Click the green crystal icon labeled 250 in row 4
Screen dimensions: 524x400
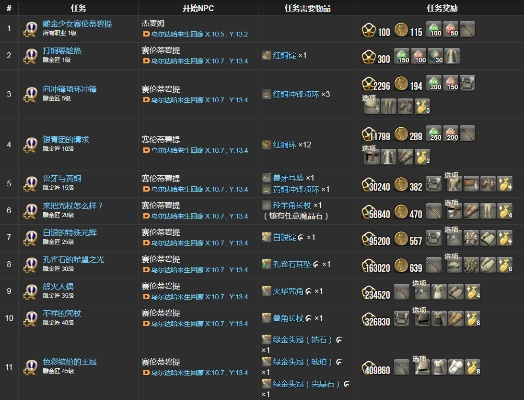coord(434,134)
